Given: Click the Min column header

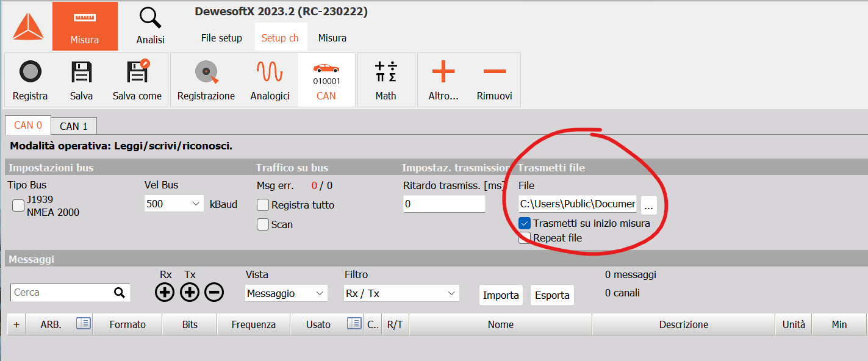Looking at the screenshot, I should point(839,324).
